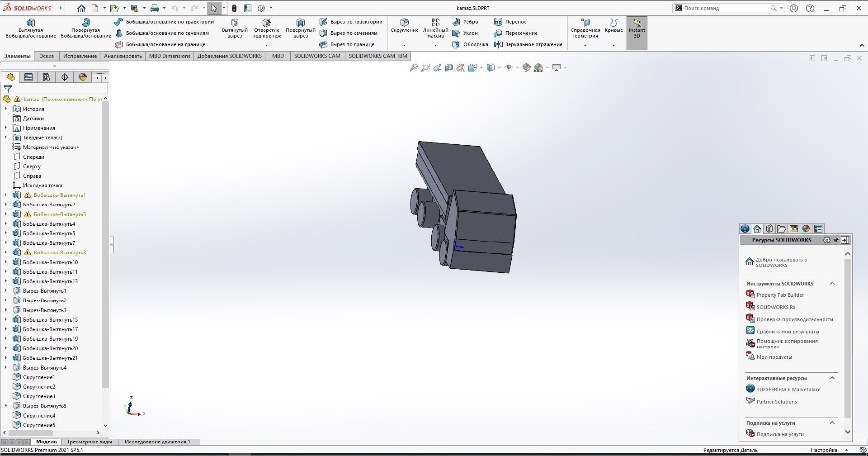Screen dimensions: 868x456
Task: Open Справочная геометрия reference geometry
Action: tap(585, 28)
